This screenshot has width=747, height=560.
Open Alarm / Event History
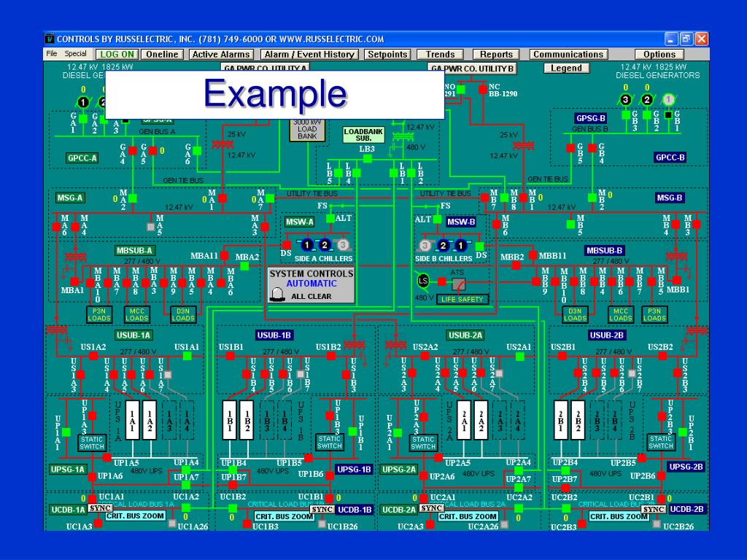[x=309, y=54]
